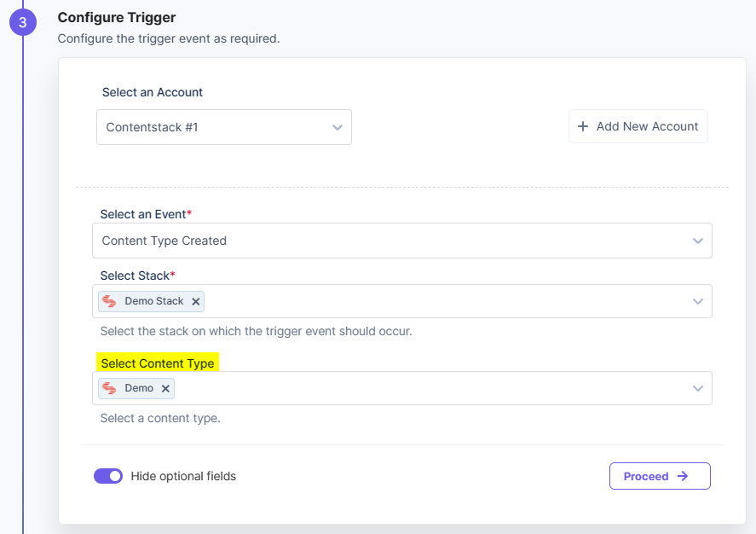Click the step 3 circle indicator
Screen dimensions: 756x534
(x=22, y=22)
